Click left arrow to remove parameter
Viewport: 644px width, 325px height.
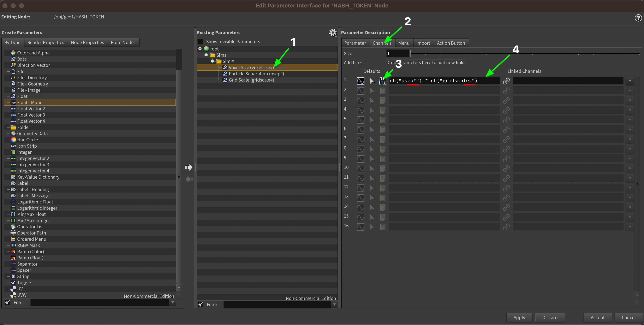[x=189, y=179]
